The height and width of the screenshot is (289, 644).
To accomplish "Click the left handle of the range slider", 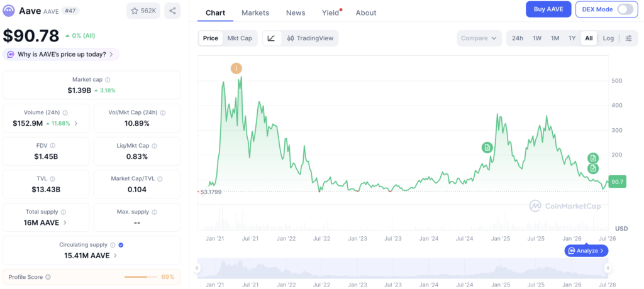I will tap(197, 268).
